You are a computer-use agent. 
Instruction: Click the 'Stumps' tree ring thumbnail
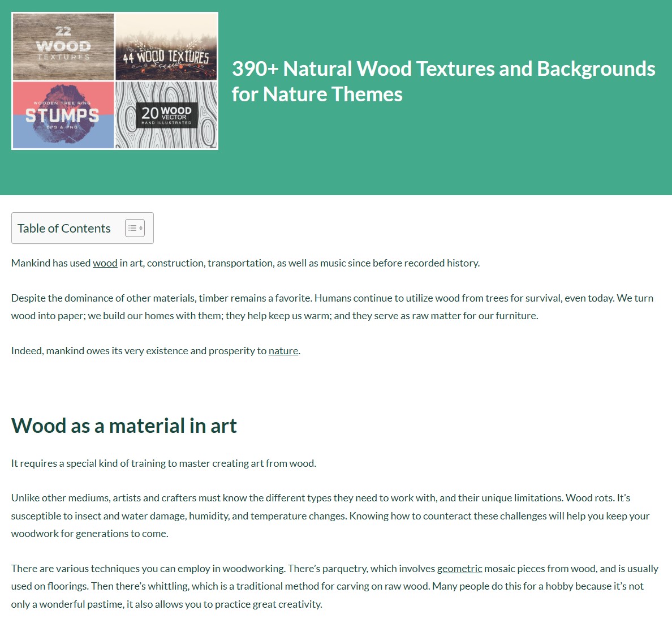[x=63, y=115]
